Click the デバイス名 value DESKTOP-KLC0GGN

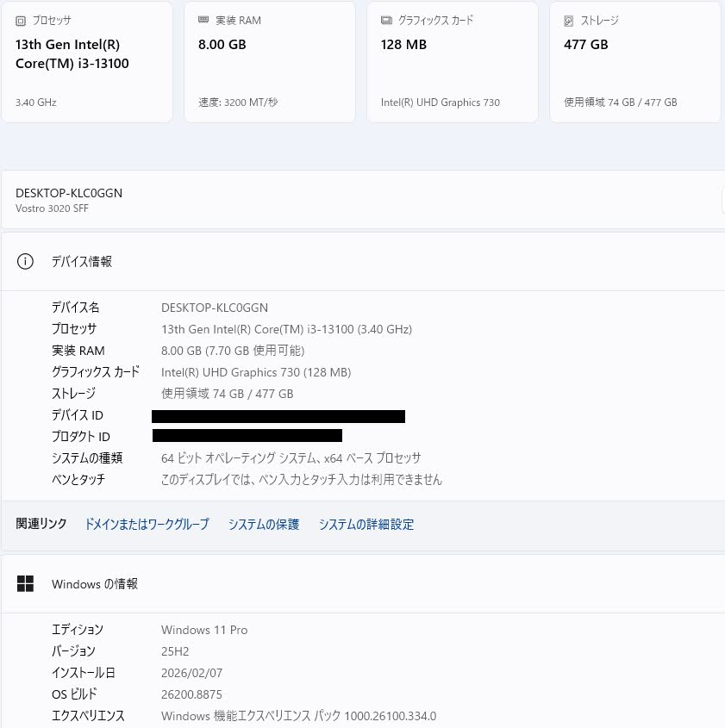tap(215, 308)
